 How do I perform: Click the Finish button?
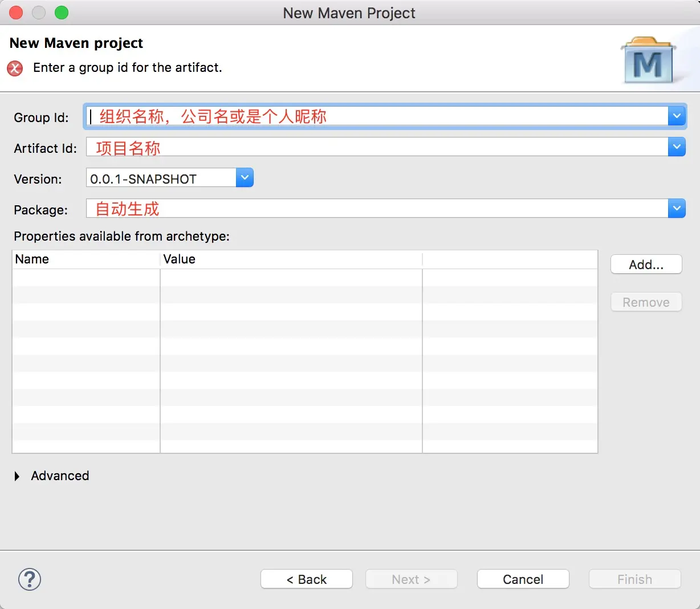coord(635,579)
